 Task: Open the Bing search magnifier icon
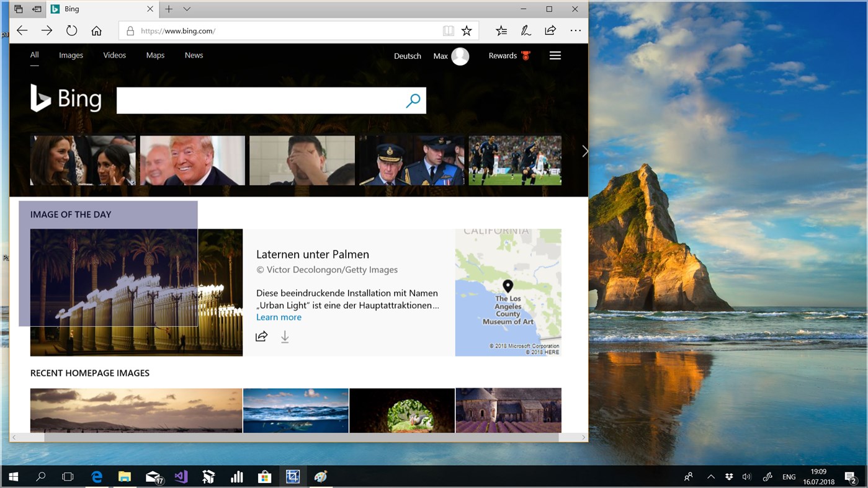click(413, 100)
